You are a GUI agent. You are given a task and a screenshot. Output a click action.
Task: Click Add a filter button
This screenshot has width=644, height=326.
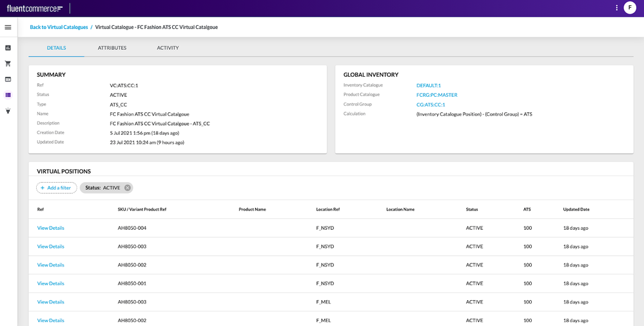coord(56,188)
